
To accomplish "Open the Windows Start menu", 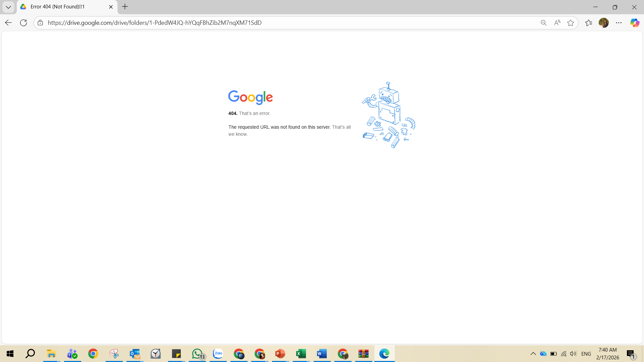I will (10, 354).
